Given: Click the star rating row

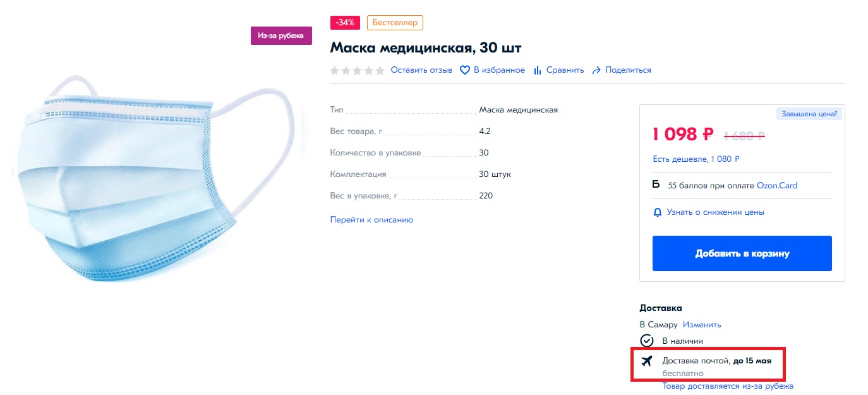Looking at the screenshot, I should [x=357, y=70].
